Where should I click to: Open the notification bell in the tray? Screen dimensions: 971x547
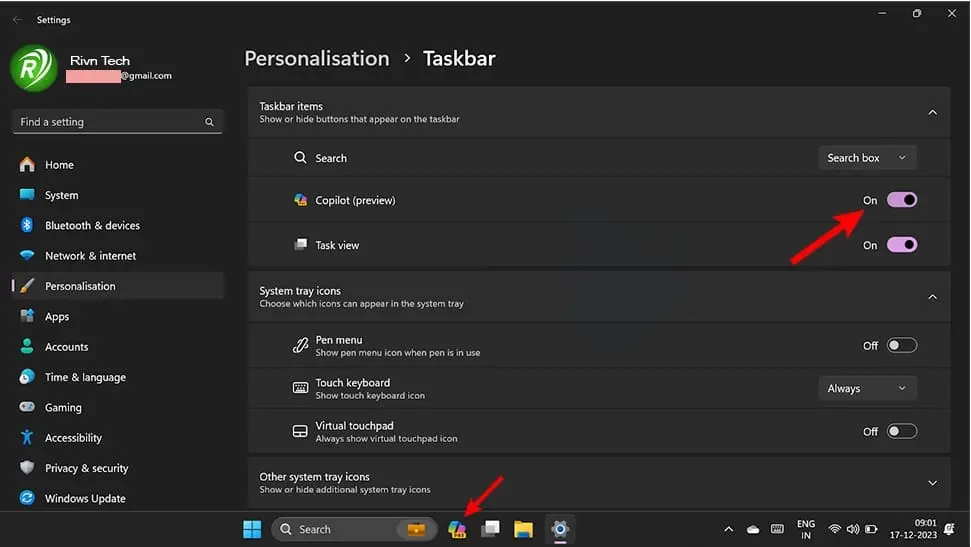pyautogui.click(x=949, y=529)
